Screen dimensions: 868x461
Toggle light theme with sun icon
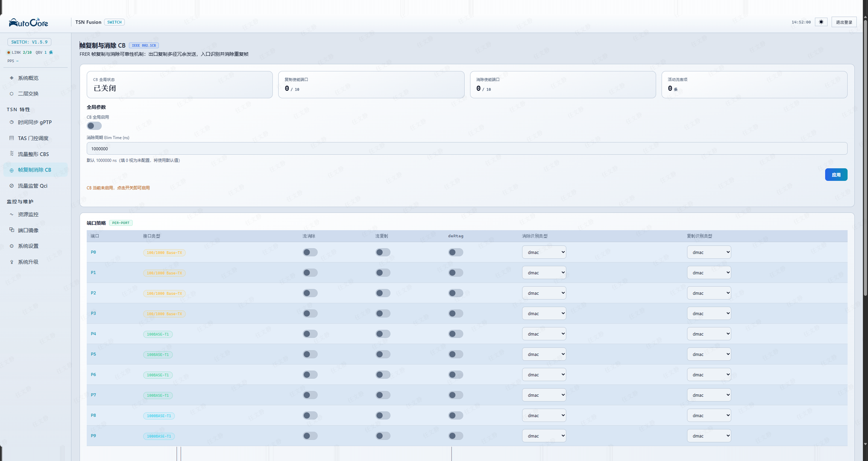(x=821, y=22)
